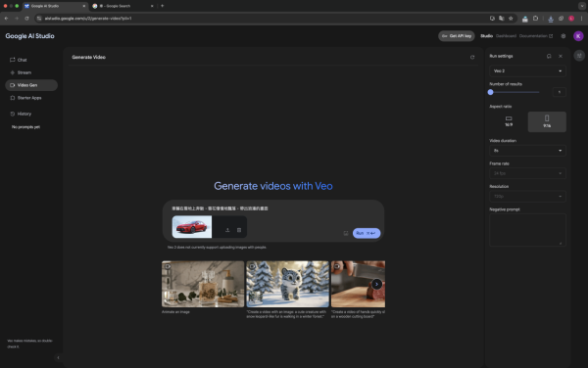Click the 'Animate an image' caption
This screenshot has height=368, width=588.
[175, 312]
